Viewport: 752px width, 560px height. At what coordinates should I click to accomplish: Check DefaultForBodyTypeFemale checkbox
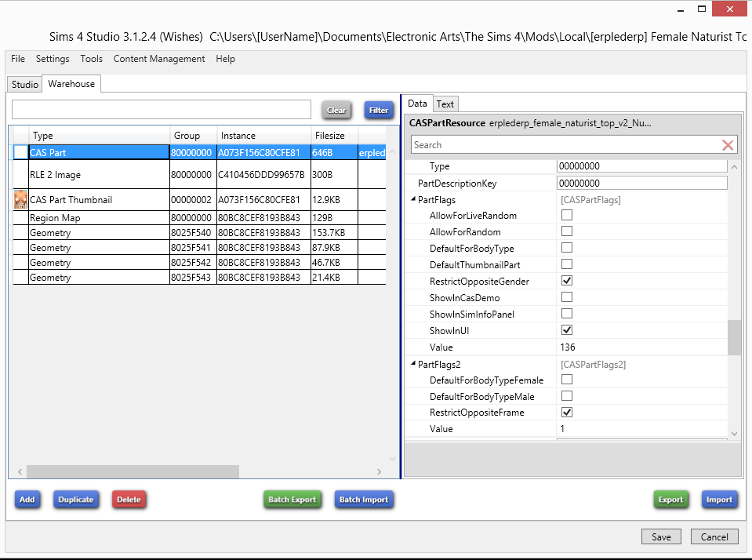(x=567, y=380)
